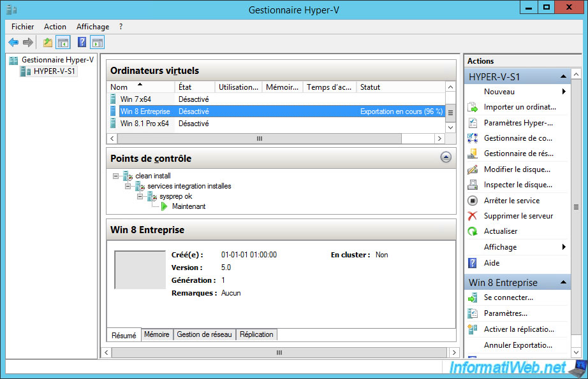The width and height of the screenshot is (588, 379).
Task: Click the Actions pane vertical scrollbar thumb
Action: 576,207
